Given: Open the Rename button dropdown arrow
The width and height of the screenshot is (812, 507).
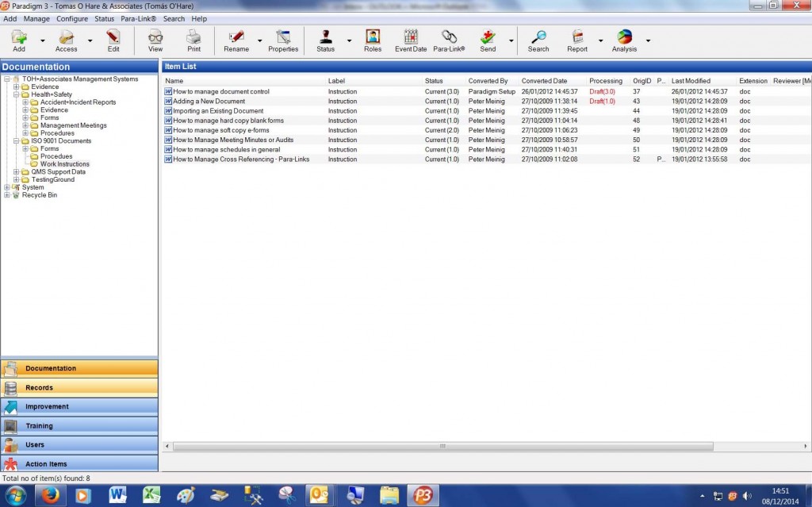Looking at the screenshot, I should pos(259,40).
